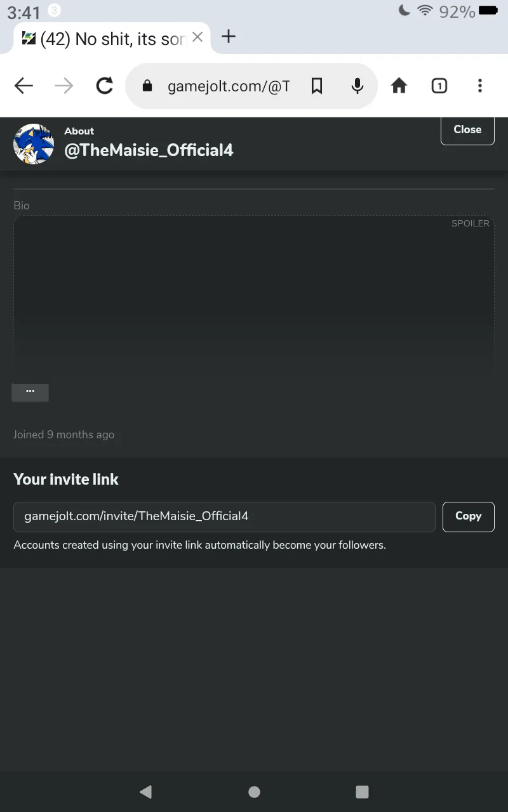
Task: Go back using browser back arrow
Action: [23, 86]
